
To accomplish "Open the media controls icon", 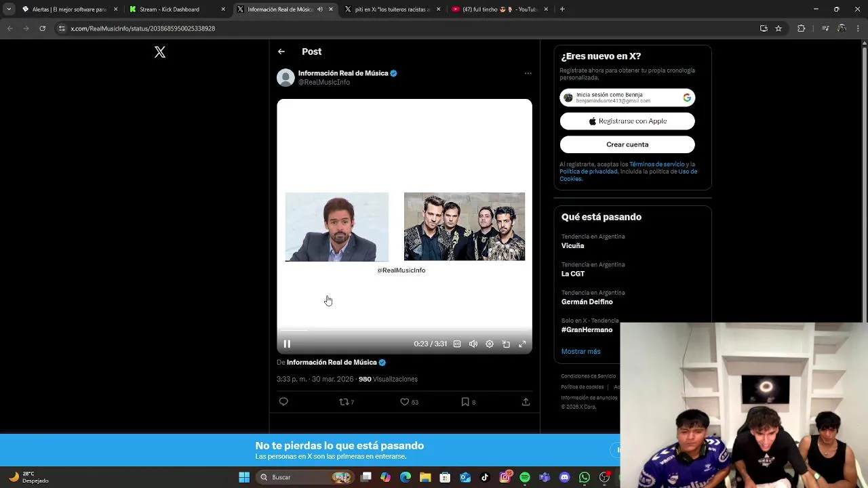I will pos(825,28).
